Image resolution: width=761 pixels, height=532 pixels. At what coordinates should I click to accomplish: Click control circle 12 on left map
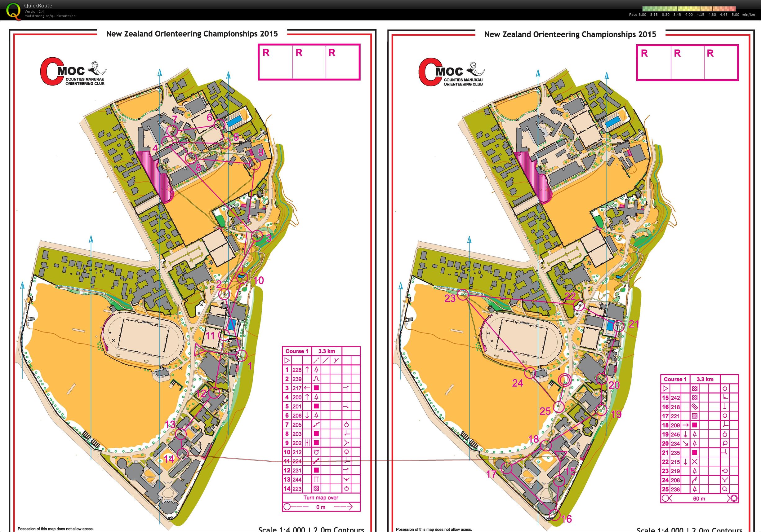tap(215, 393)
